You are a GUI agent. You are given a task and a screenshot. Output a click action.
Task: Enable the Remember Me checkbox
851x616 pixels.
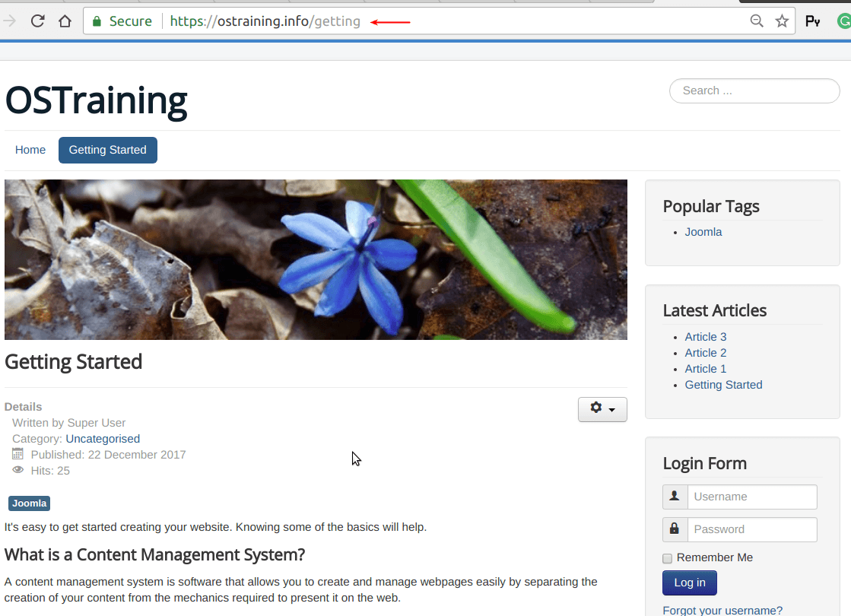668,558
